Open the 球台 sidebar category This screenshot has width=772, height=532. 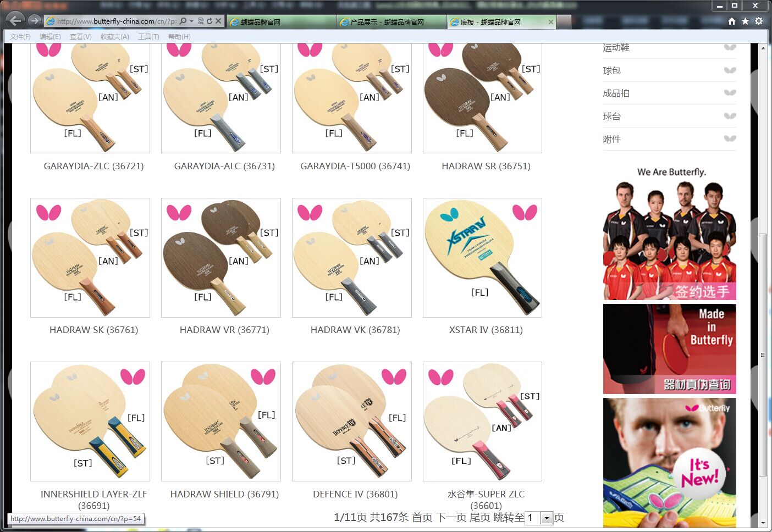tap(611, 117)
